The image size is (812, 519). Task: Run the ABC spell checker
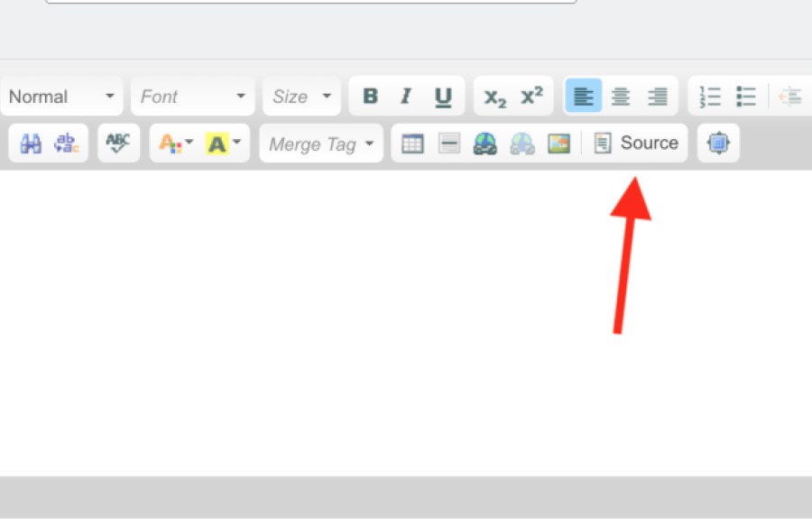pyautogui.click(x=118, y=144)
